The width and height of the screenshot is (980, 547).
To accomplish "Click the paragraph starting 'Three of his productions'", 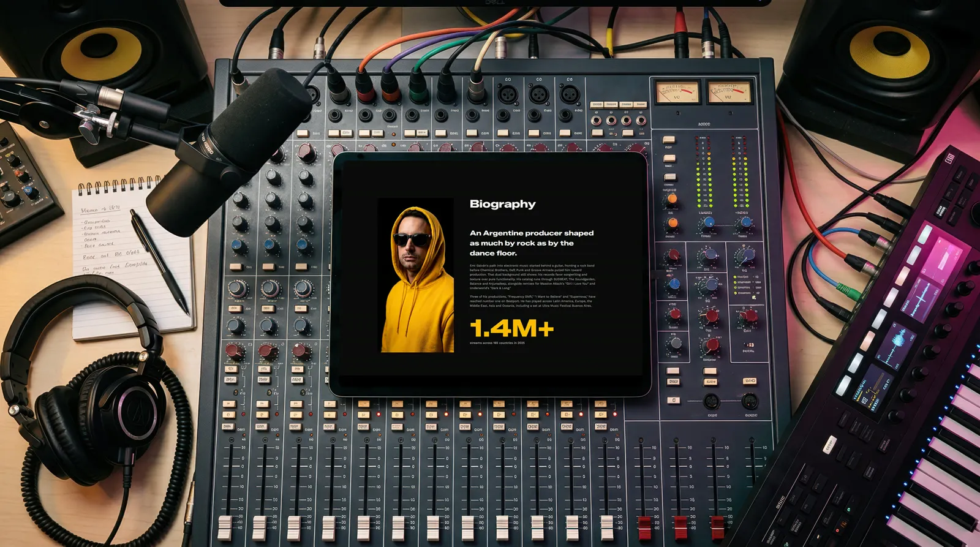I will click(x=532, y=300).
